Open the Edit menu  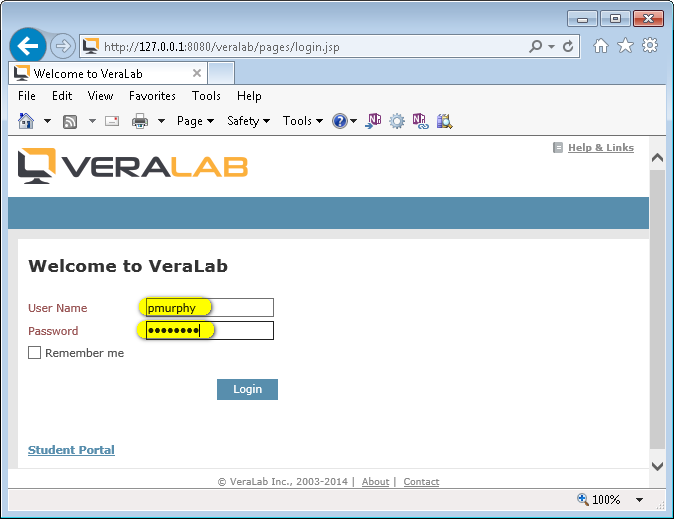(62, 96)
